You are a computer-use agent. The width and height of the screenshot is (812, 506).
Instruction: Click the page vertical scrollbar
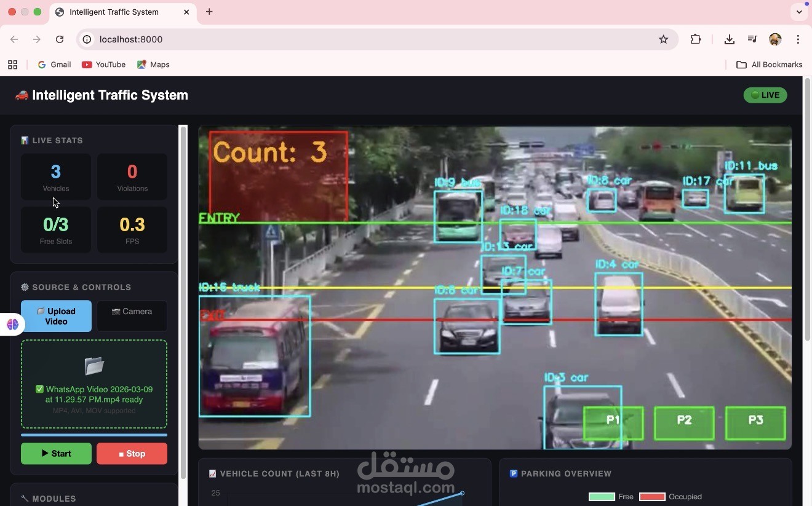pos(808,209)
